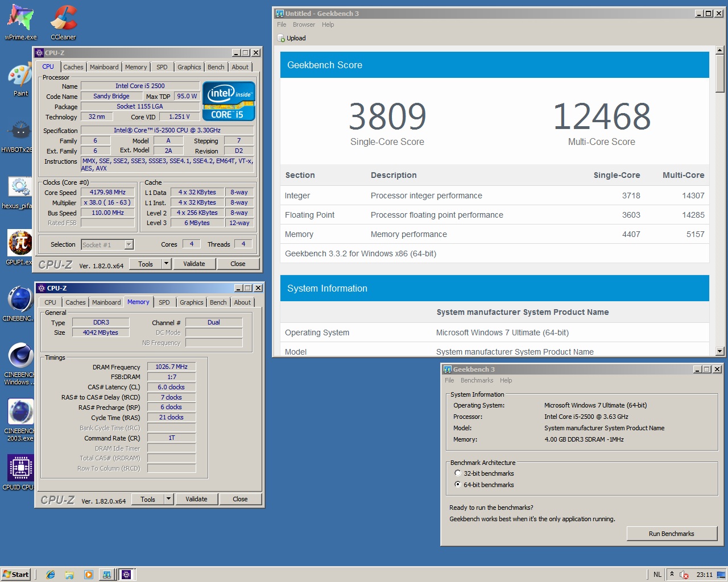Screen dimensions: 728x582
Task: Open the Socket #1 selection dropdown
Action: pos(129,244)
